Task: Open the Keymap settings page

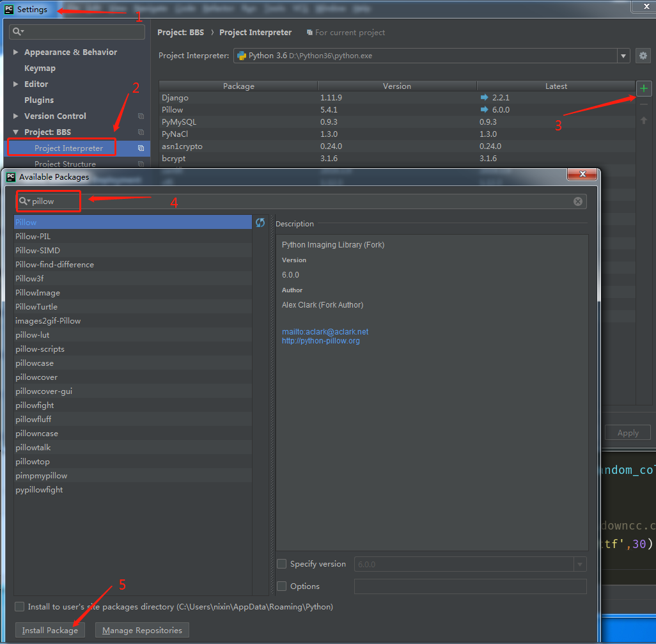Action: click(40, 68)
